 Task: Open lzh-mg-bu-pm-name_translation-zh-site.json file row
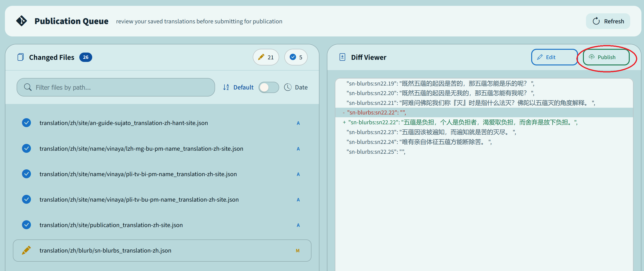[x=162, y=149]
